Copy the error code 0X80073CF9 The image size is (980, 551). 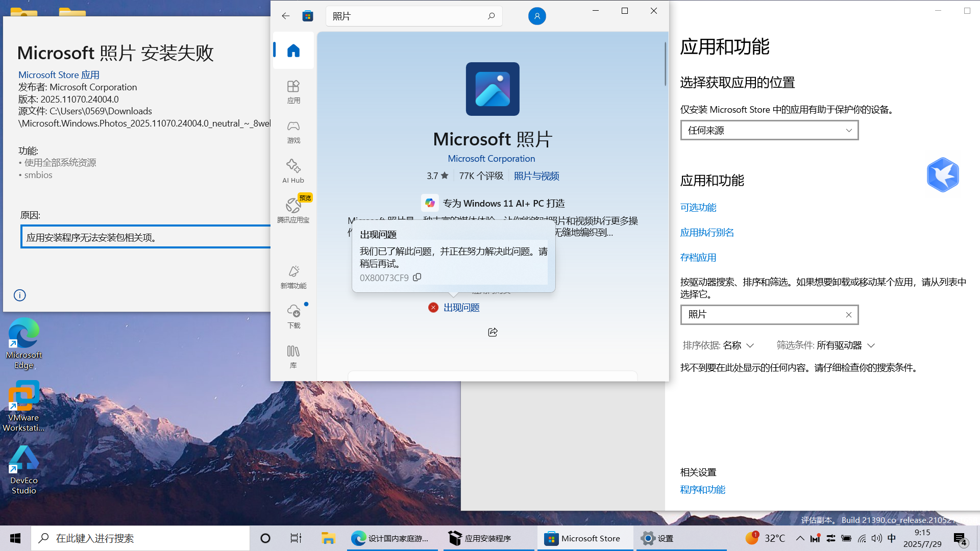pyautogui.click(x=417, y=277)
